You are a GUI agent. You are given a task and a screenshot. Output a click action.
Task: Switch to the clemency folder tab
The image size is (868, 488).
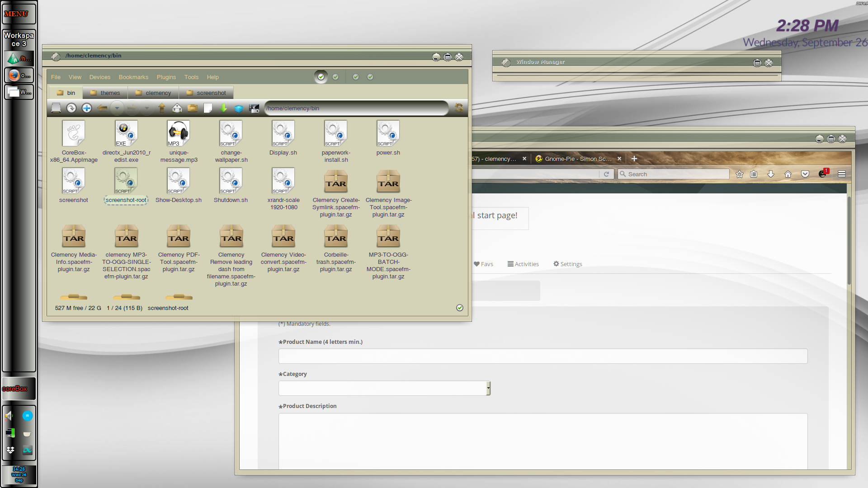click(x=153, y=93)
